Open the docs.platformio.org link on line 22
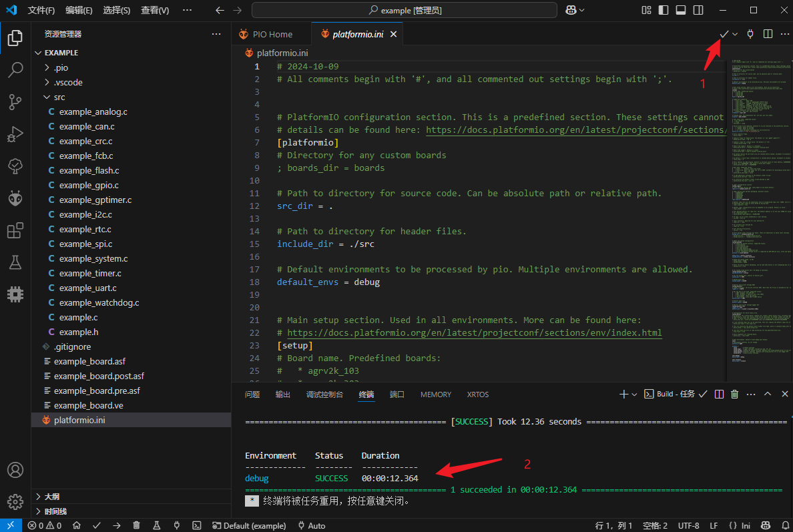 467,332
